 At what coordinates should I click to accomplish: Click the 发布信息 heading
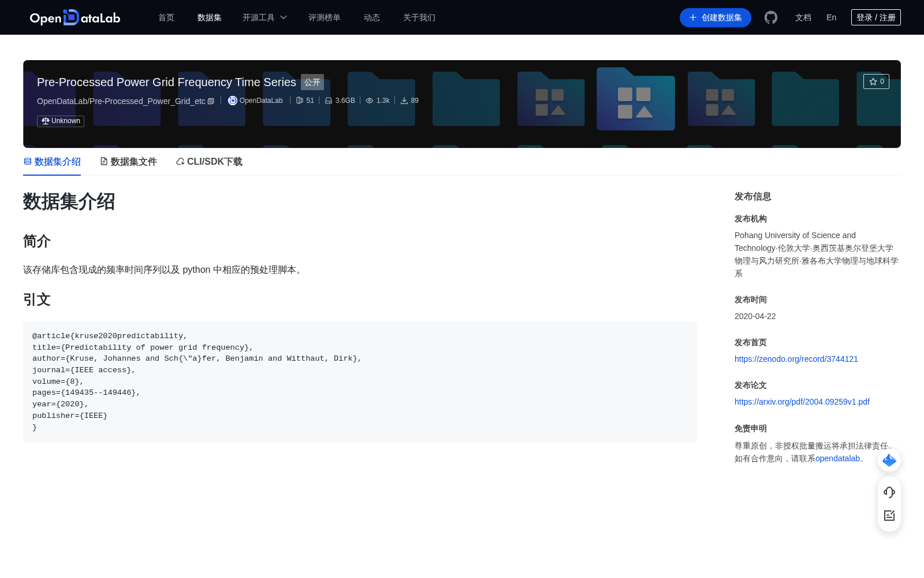753,197
